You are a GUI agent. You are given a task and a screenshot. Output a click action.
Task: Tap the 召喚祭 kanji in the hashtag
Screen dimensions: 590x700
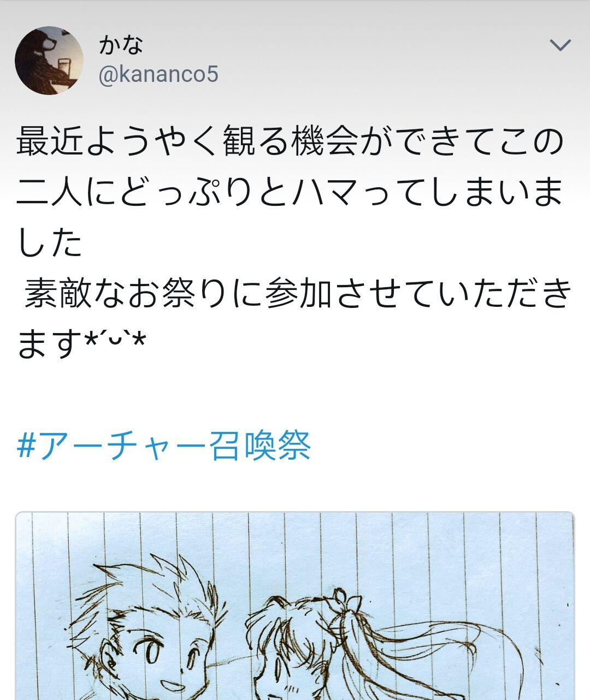[x=261, y=446]
